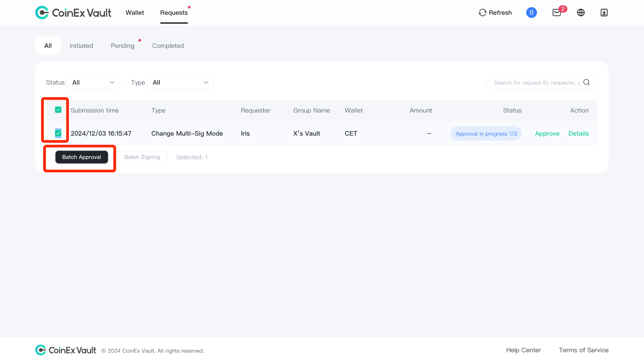This screenshot has height=362, width=644.
Task: Click the Submission time column header
Action: [x=95, y=110]
